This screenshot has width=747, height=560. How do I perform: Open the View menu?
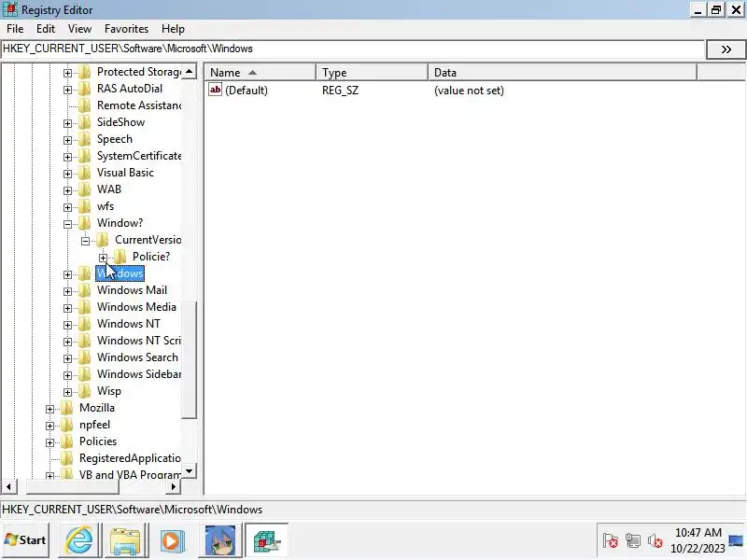(79, 29)
